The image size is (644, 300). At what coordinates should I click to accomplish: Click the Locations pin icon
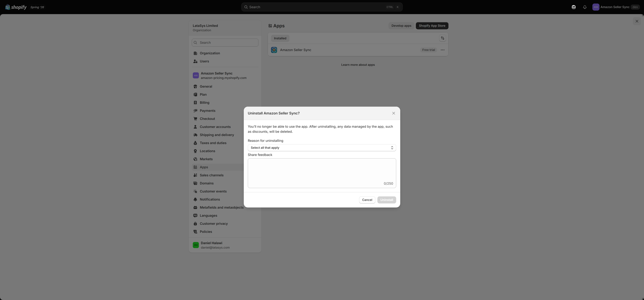coord(195,151)
